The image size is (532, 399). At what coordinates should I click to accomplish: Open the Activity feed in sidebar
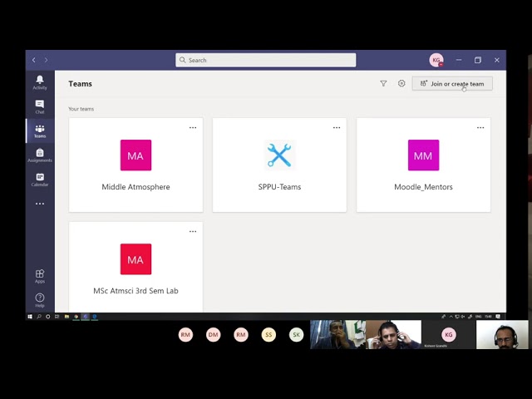pos(40,82)
